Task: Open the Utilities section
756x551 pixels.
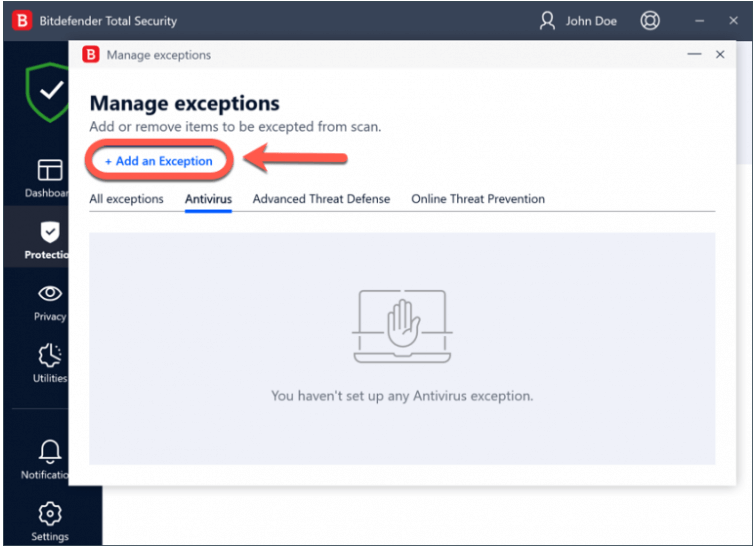Action: coord(49,362)
